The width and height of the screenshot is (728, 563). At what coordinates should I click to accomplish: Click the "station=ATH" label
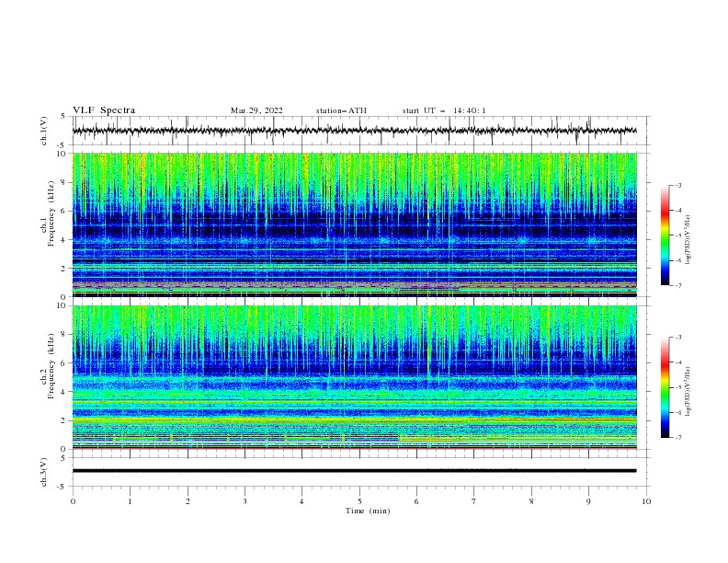coord(341,110)
